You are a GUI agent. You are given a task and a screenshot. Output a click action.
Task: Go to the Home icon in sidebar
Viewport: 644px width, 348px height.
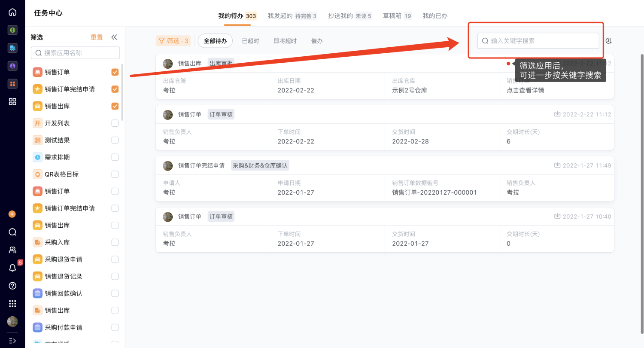pos(12,12)
